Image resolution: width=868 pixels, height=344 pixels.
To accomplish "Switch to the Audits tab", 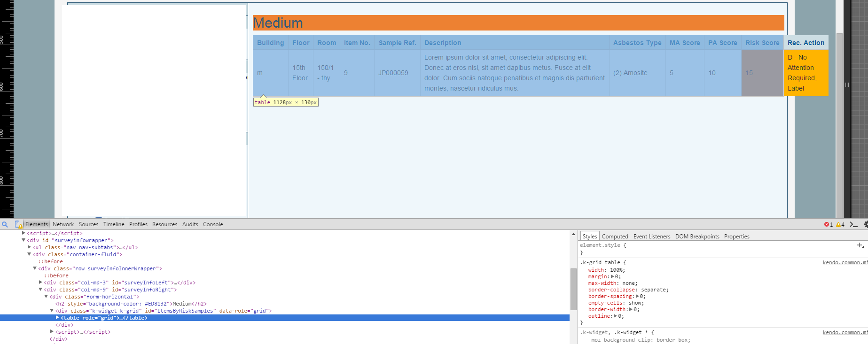I will (x=190, y=224).
